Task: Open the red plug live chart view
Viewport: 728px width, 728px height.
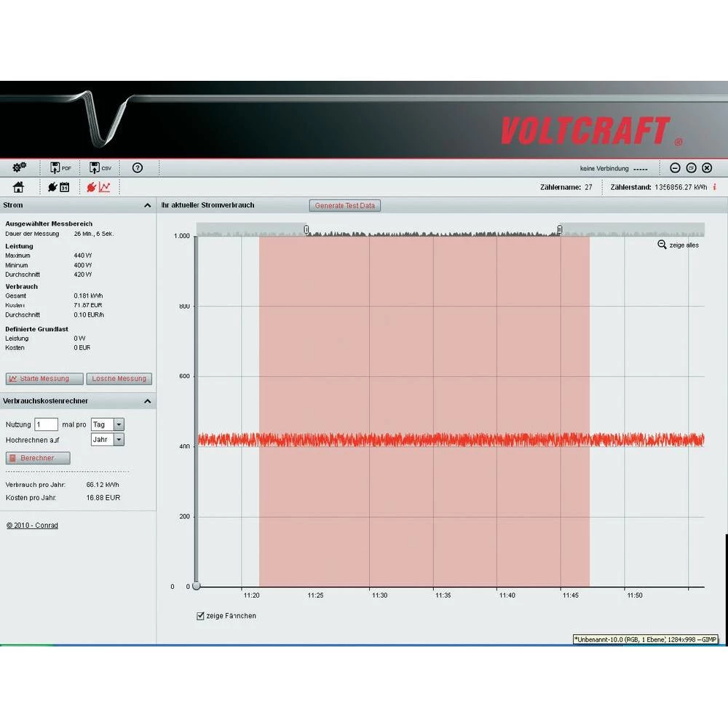Action: [98, 187]
